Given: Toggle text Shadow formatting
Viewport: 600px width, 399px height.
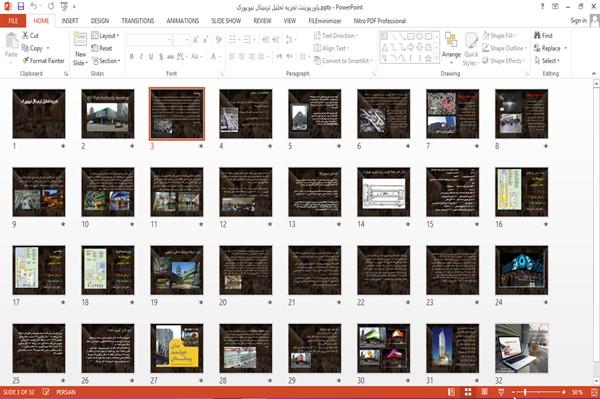Looking at the screenshot, I should 161,57.
